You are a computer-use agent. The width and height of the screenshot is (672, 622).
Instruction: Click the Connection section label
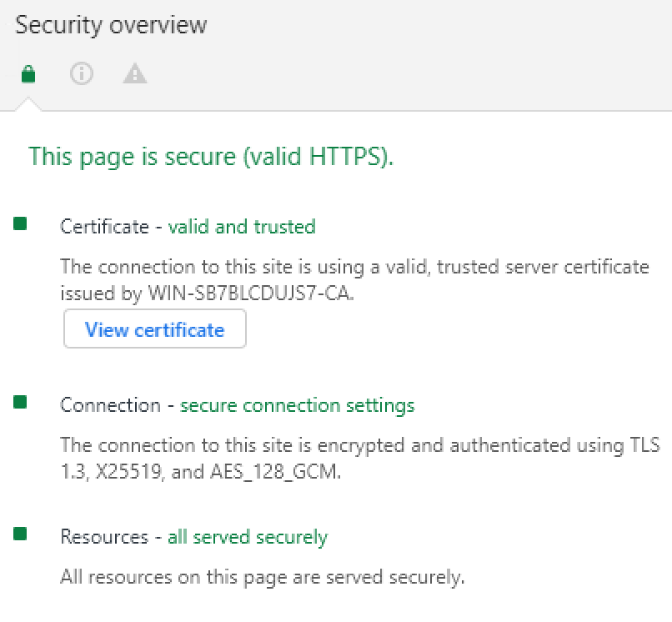tap(111, 405)
